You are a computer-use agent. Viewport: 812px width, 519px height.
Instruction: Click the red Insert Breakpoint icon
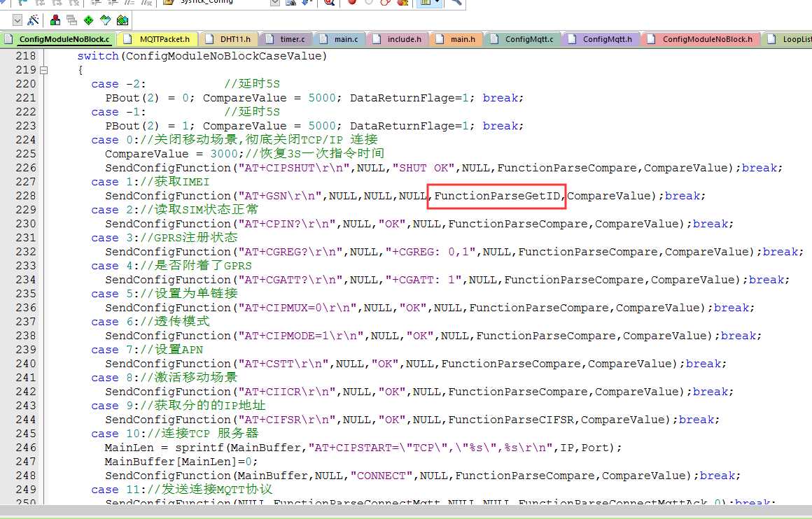pos(352,3)
